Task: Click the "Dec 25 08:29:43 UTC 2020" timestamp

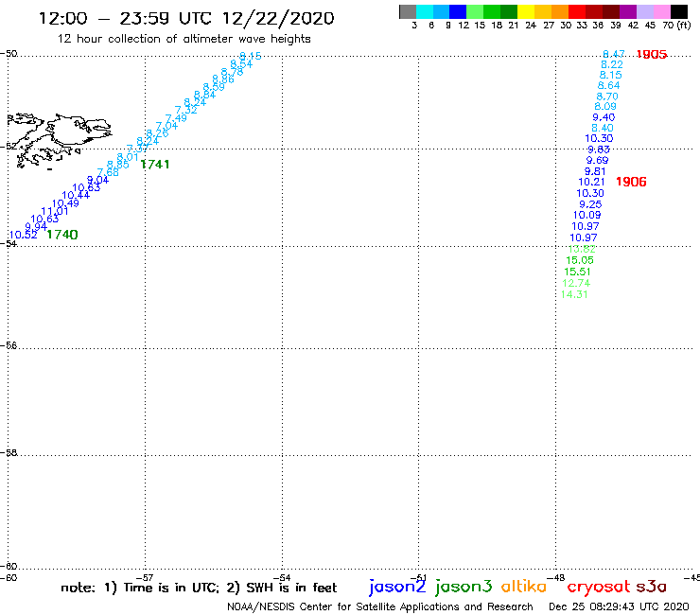Action: pos(619,606)
